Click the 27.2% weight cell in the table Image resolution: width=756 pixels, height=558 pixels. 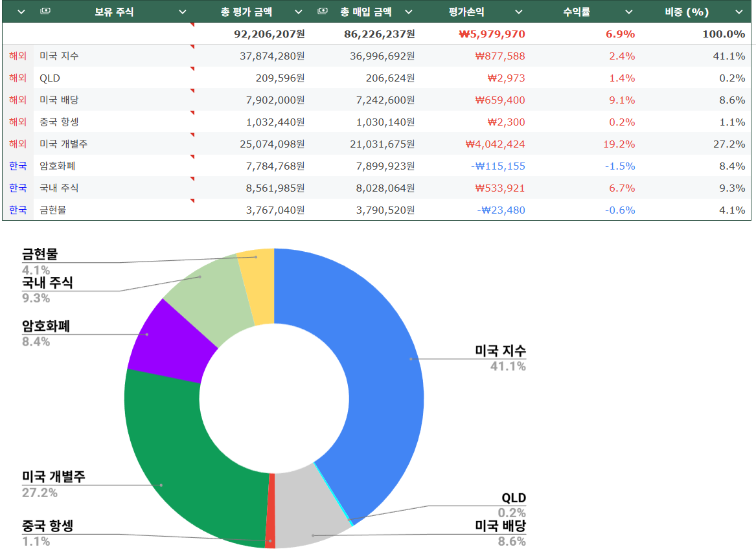point(729,144)
